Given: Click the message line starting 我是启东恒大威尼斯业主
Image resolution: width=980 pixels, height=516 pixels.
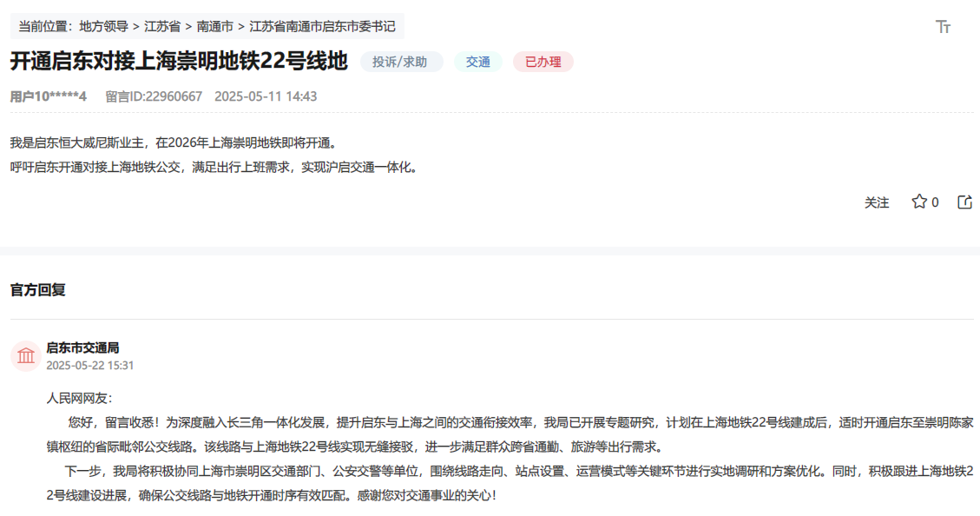Looking at the screenshot, I should pos(175,143).
